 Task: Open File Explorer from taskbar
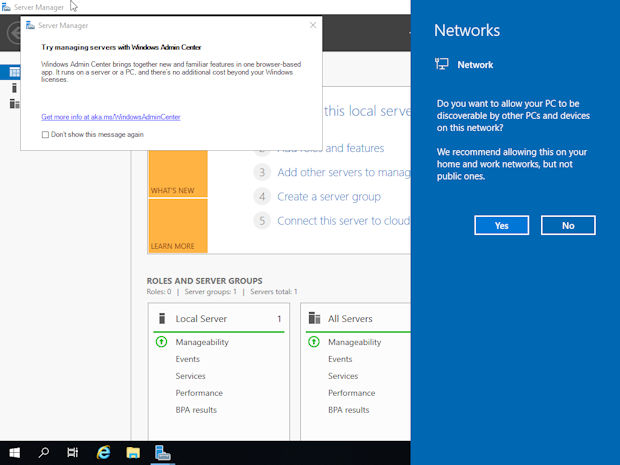133,453
